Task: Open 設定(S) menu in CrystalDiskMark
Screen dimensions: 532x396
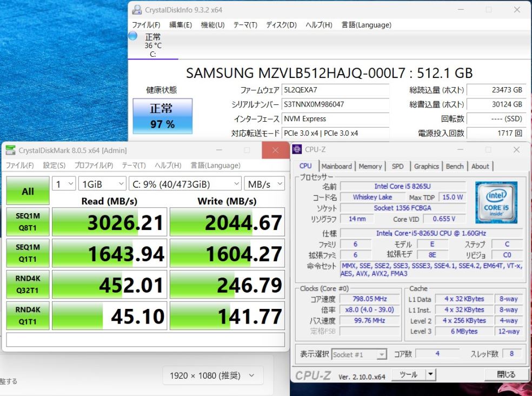Action: coord(54,166)
